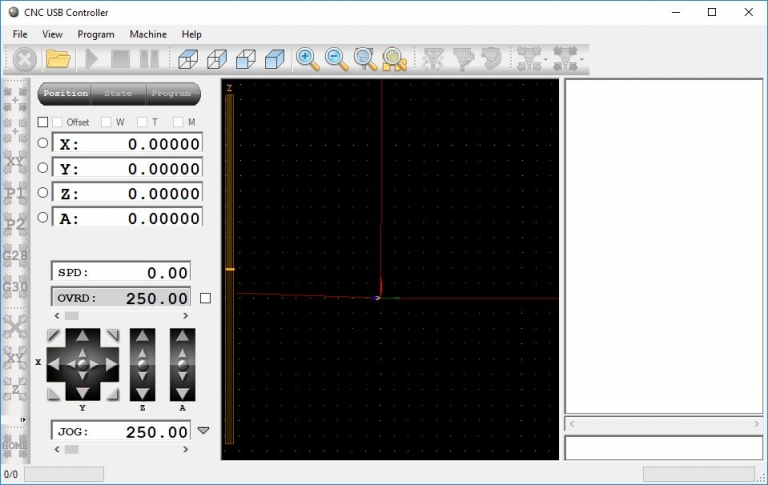
Task: Start the program with the play icon
Action: [91, 59]
